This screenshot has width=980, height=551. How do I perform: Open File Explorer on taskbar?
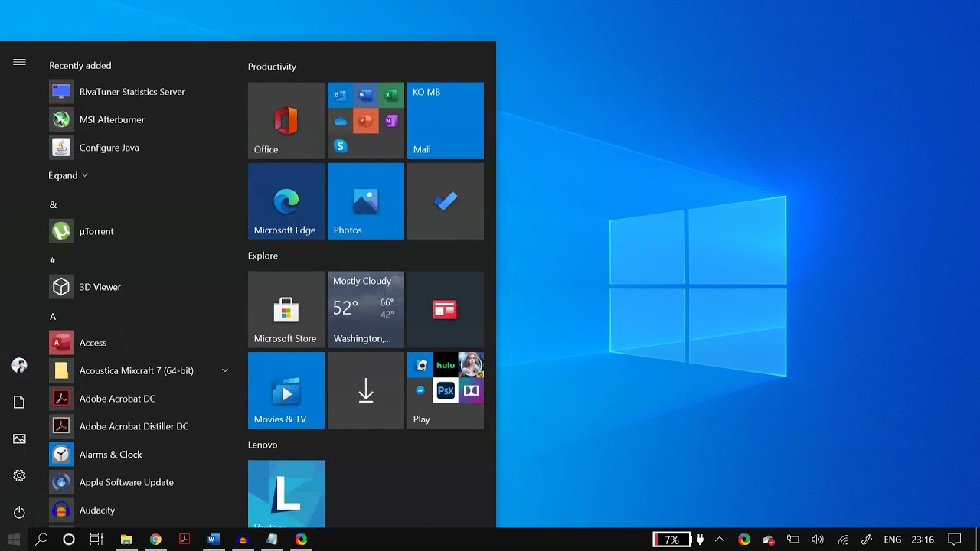126,540
